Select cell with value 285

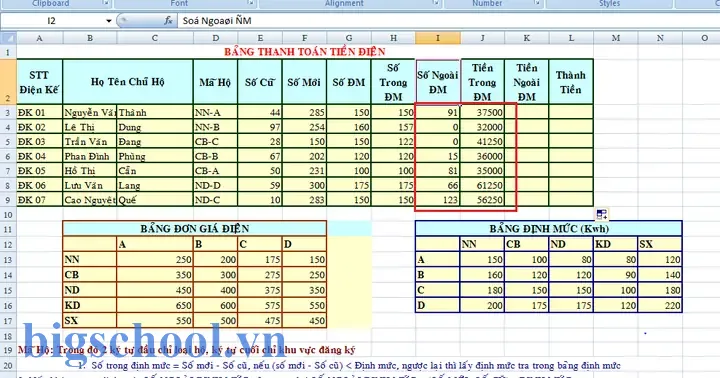304,112
